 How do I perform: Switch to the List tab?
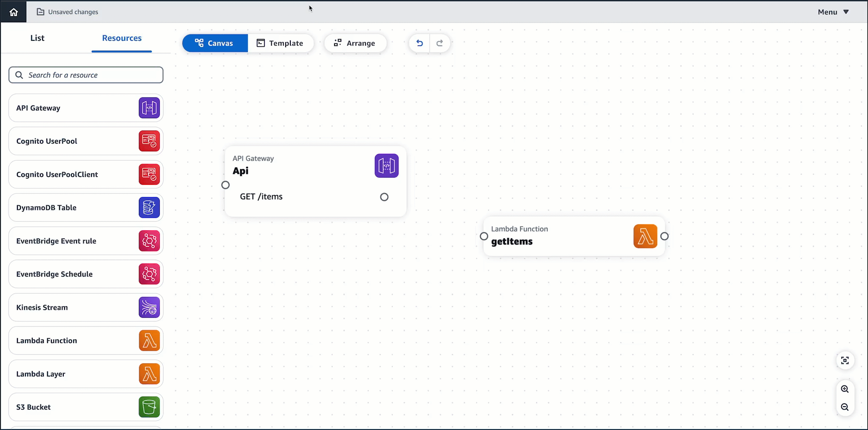point(37,38)
